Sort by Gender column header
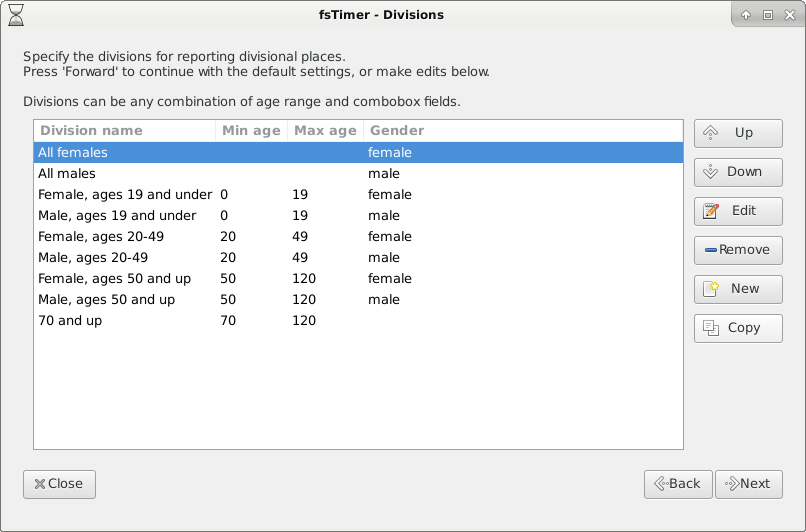This screenshot has width=806, height=532. coord(523,131)
